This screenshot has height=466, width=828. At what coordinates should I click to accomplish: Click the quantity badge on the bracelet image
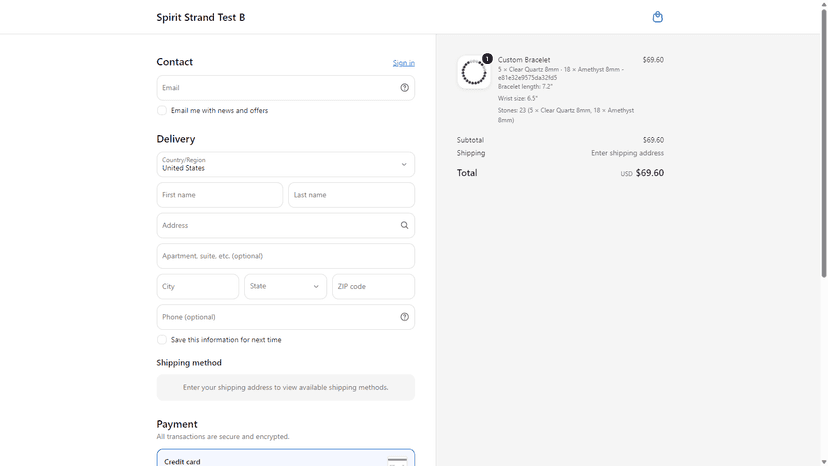click(487, 59)
